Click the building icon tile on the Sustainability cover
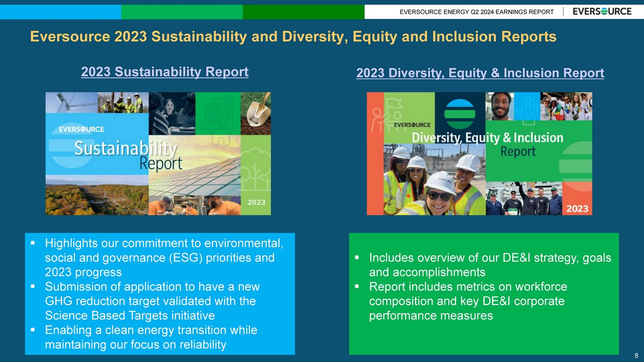 point(217,113)
